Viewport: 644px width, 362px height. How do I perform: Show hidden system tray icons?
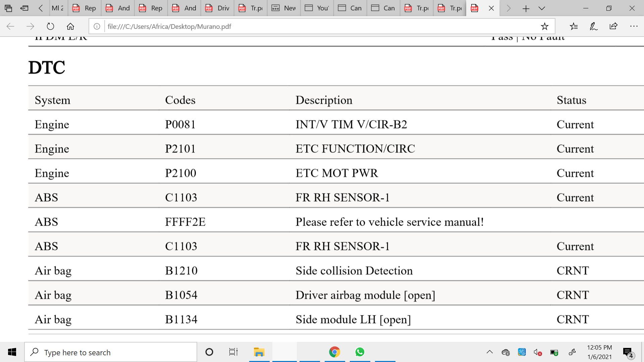pos(490,352)
